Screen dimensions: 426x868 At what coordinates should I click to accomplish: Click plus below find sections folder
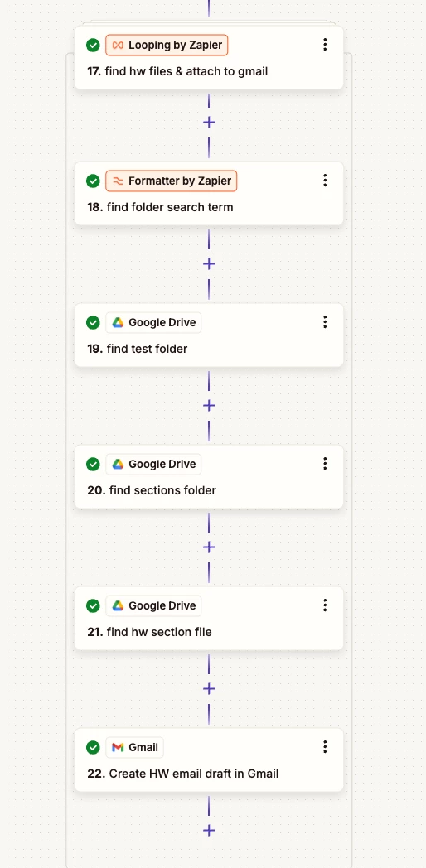click(x=209, y=547)
